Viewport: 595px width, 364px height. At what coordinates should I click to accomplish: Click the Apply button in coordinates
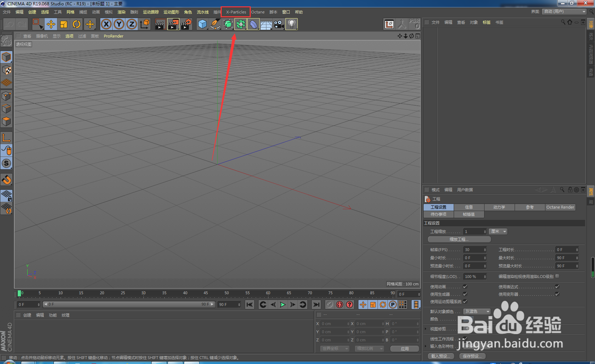click(x=404, y=349)
